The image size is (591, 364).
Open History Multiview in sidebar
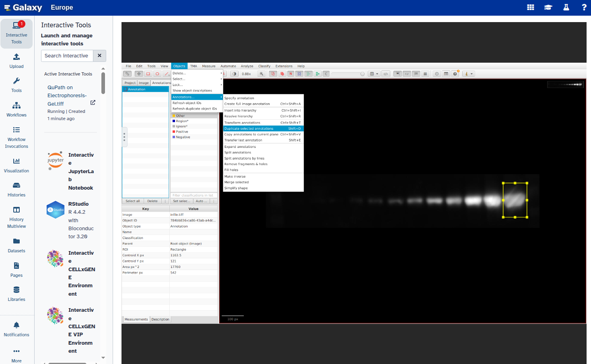pos(16,217)
